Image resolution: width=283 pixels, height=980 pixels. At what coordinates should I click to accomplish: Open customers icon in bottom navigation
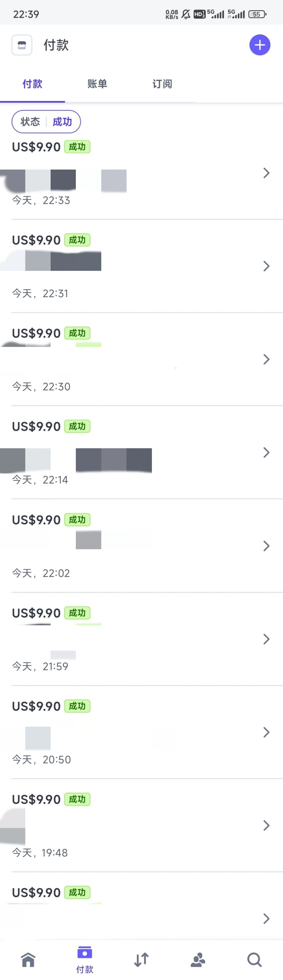198,960
